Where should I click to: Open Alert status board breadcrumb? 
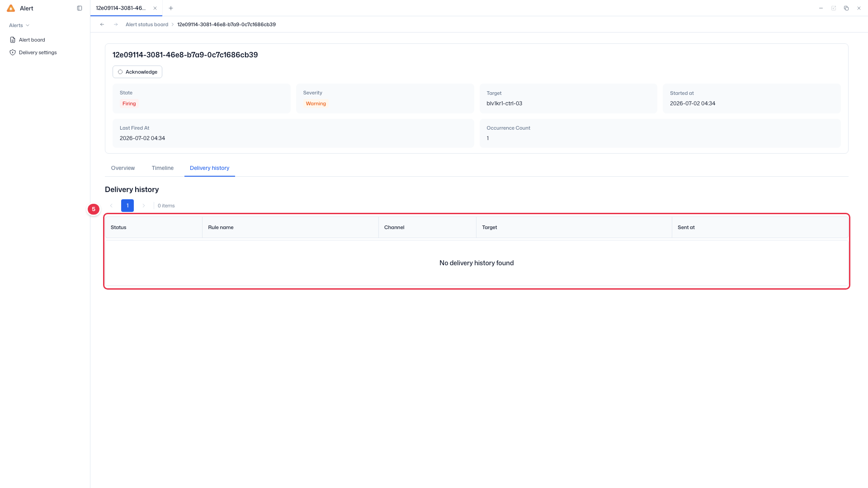click(147, 24)
